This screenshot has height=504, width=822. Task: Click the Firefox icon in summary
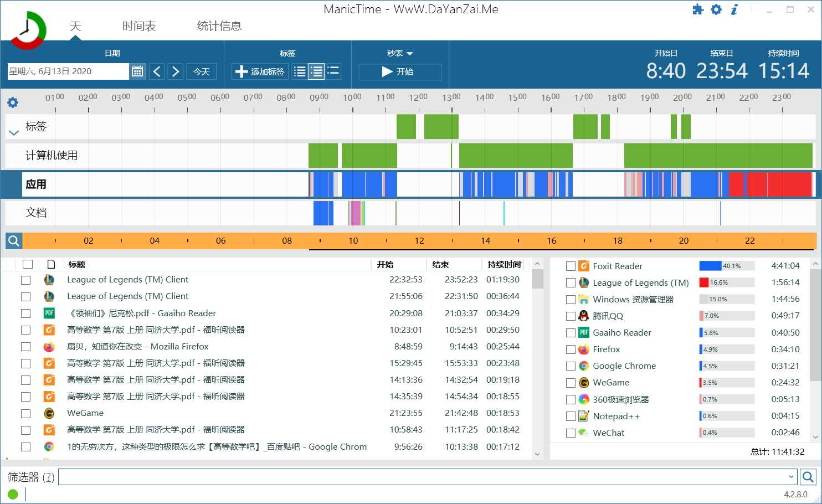pyautogui.click(x=584, y=349)
